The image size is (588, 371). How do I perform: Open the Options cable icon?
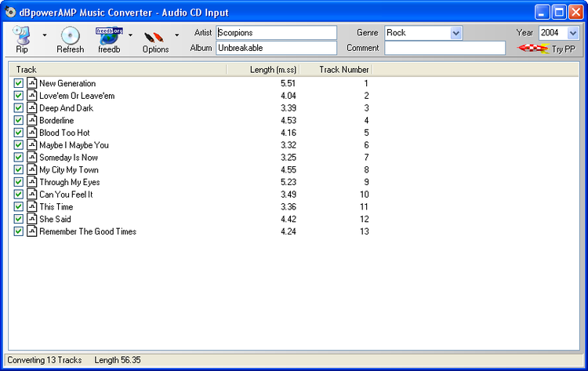[154, 38]
